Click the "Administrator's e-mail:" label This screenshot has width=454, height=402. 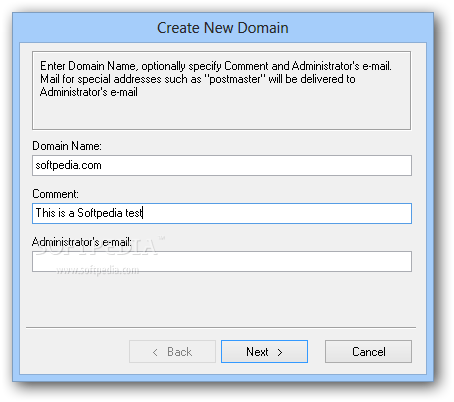click(x=82, y=242)
